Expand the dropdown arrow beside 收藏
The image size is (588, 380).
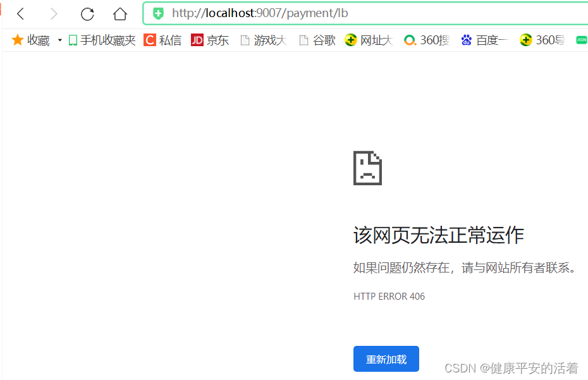click(59, 40)
